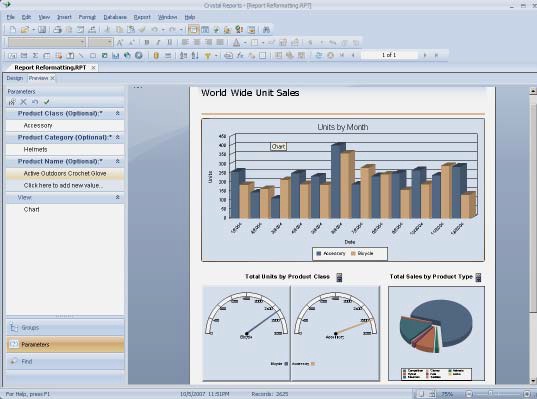Click the Select Expert funnel icon

click(208, 55)
